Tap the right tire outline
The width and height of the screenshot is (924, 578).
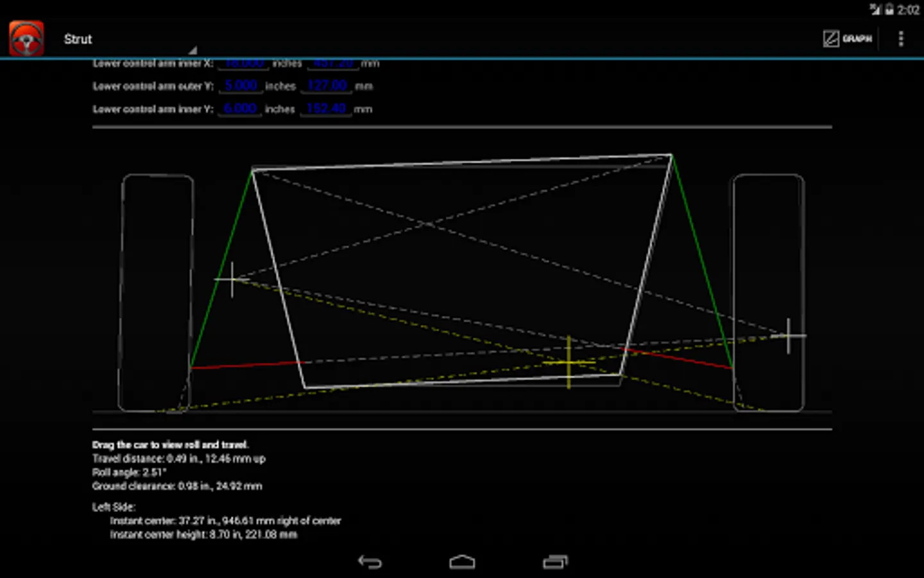pyautogui.click(x=768, y=292)
